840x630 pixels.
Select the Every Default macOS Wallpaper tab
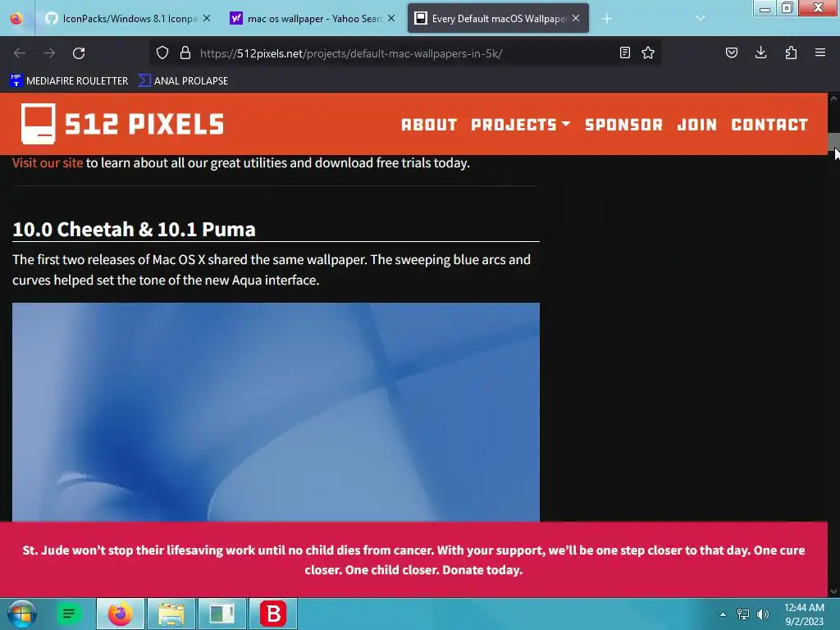click(498, 18)
